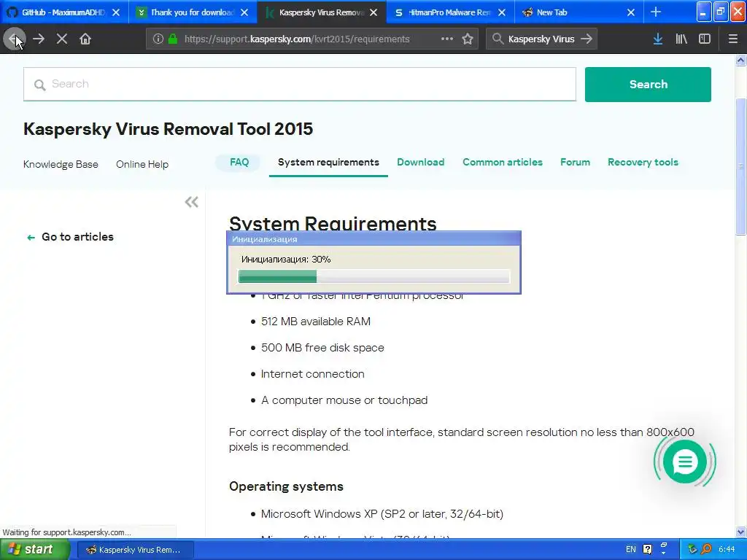Click the Operating systems heading
747x560 pixels.
286,486
